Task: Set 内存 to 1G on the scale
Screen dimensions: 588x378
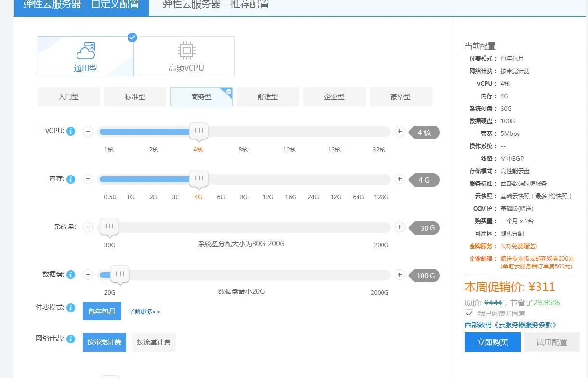Action: tap(131, 197)
